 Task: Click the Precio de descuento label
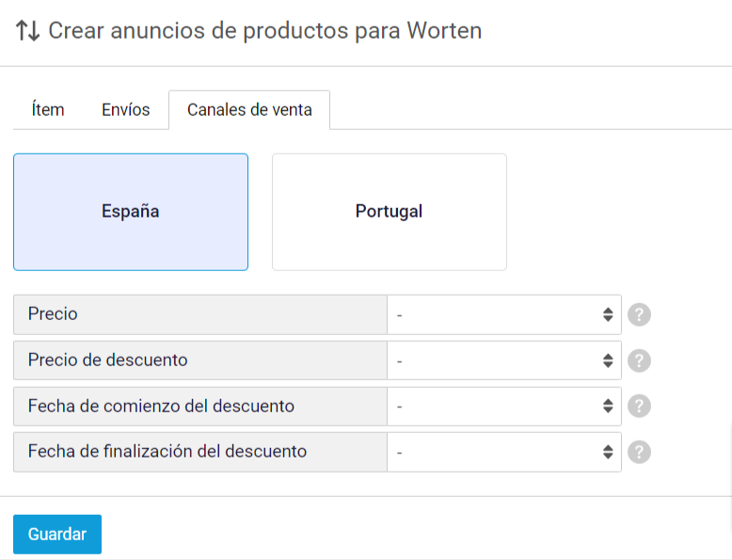click(108, 360)
